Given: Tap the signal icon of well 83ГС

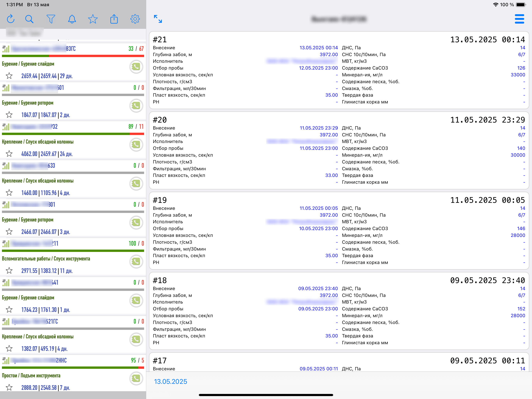Looking at the screenshot, I should 6,49.
